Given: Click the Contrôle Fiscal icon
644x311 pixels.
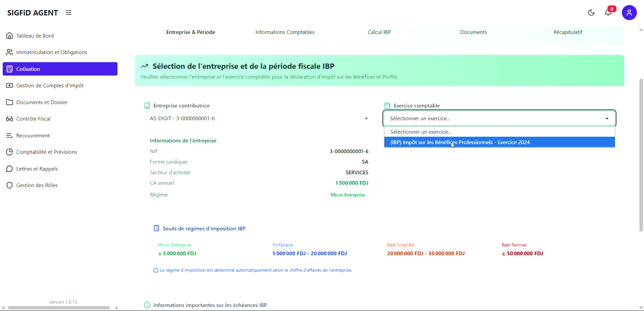Looking at the screenshot, I should [9, 118].
